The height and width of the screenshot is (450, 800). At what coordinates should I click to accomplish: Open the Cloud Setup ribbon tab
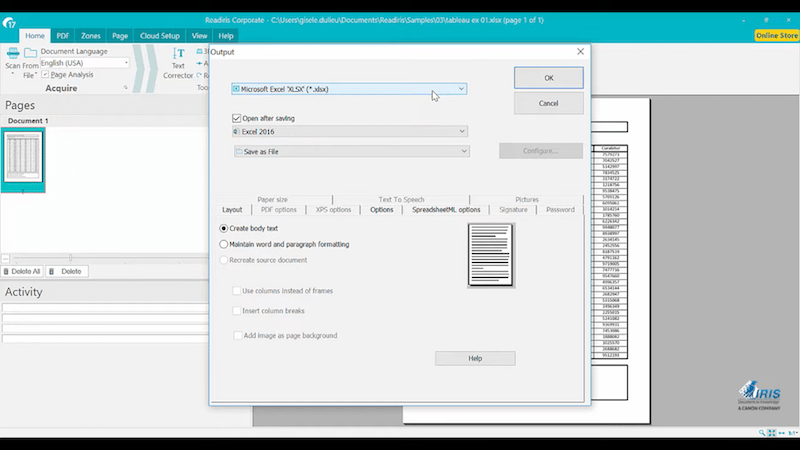click(x=160, y=36)
